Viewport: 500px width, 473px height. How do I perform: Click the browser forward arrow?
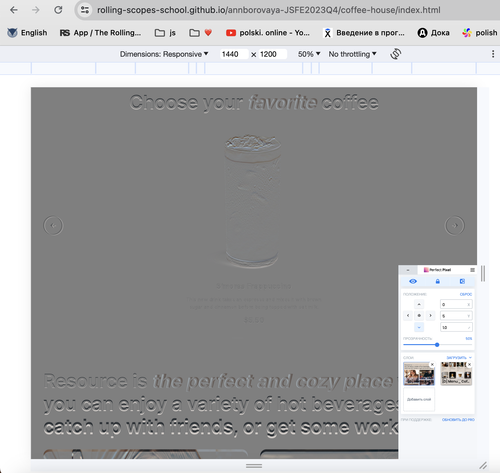[35, 10]
